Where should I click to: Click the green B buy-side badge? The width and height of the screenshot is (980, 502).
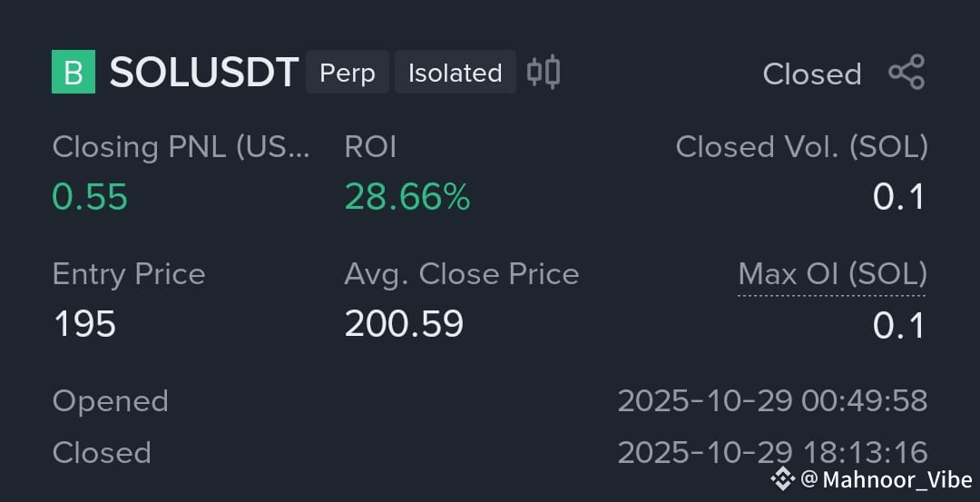pos(73,72)
